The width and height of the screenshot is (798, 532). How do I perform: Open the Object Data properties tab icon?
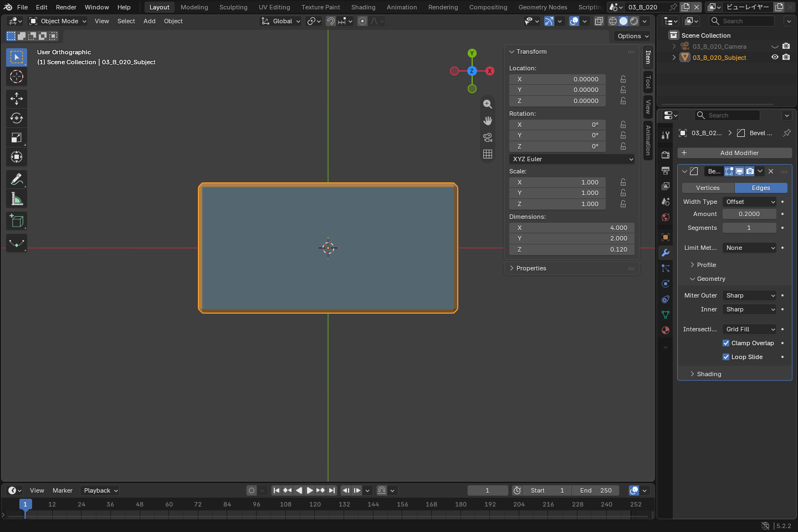(666, 315)
